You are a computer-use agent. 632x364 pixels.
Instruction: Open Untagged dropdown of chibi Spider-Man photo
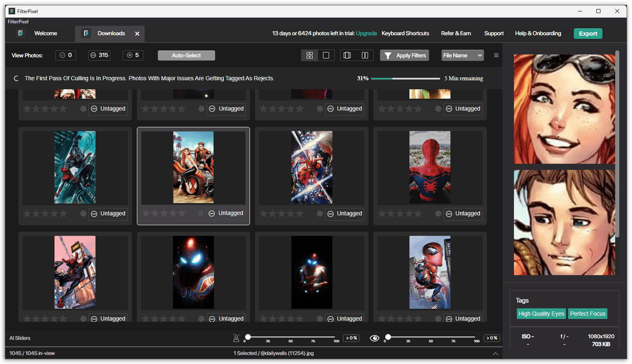tap(463, 318)
